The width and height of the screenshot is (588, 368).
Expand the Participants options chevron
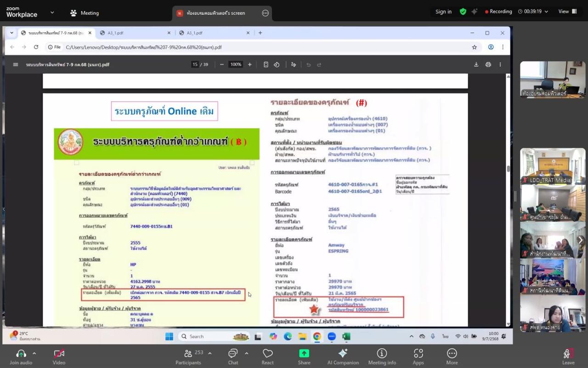pos(210,353)
